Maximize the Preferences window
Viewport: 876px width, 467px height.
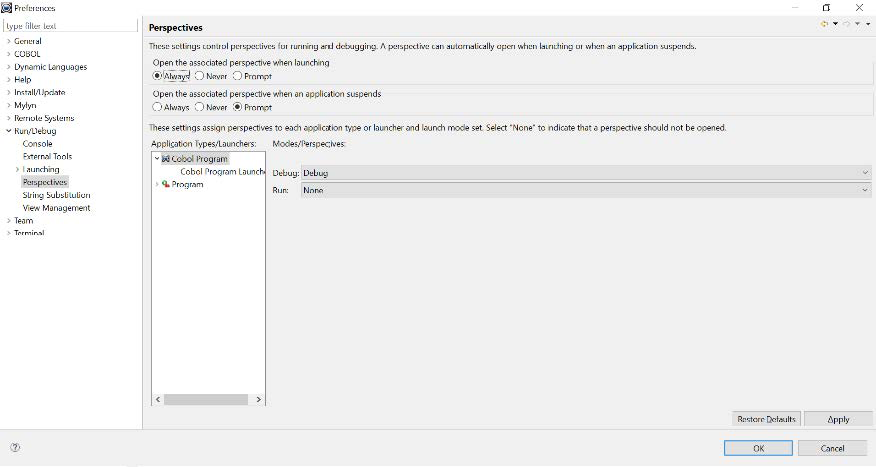click(x=826, y=8)
